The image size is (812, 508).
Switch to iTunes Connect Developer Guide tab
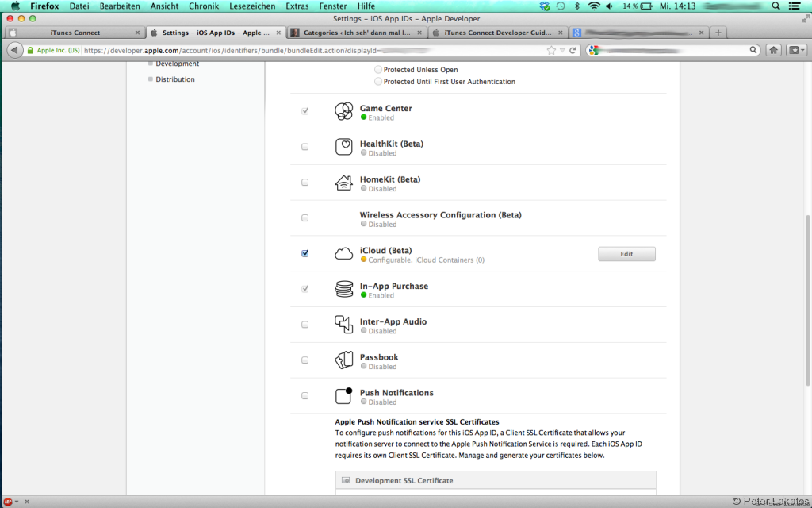(498, 32)
